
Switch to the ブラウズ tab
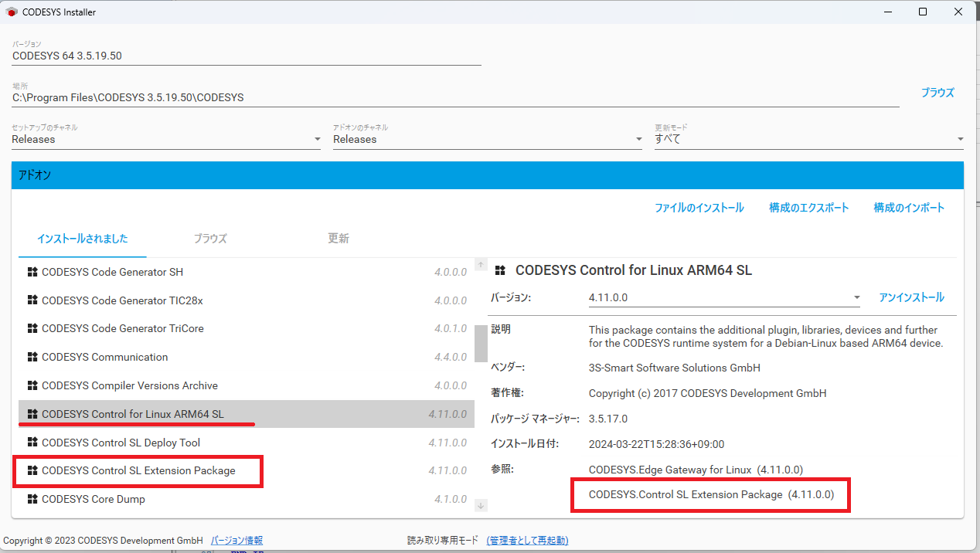click(209, 239)
